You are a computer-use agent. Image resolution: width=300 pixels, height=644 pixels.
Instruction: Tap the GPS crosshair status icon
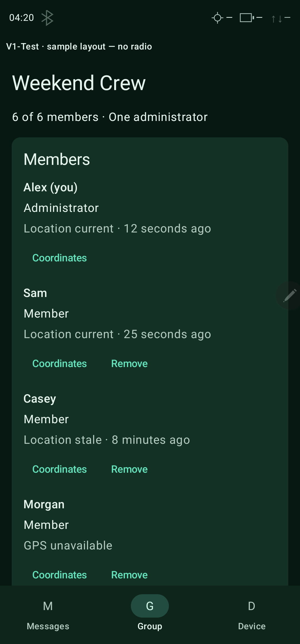click(x=217, y=18)
